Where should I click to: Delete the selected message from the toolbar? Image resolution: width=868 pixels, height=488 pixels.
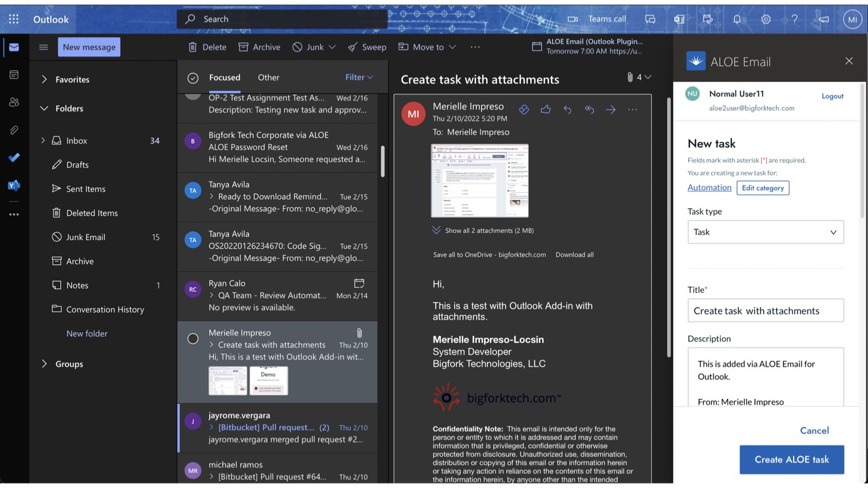pyautogui.click(x=207, y=47)
